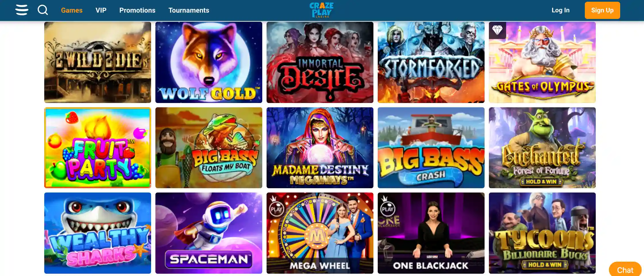Select the Big Bass Crash game

tap(431, 148)
